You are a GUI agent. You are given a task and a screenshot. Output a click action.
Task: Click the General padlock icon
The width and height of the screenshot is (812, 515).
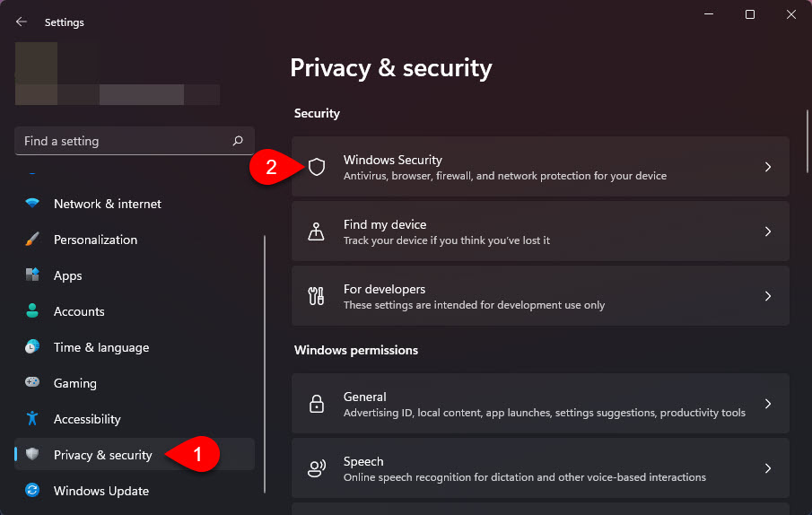(x=317, y=404)
